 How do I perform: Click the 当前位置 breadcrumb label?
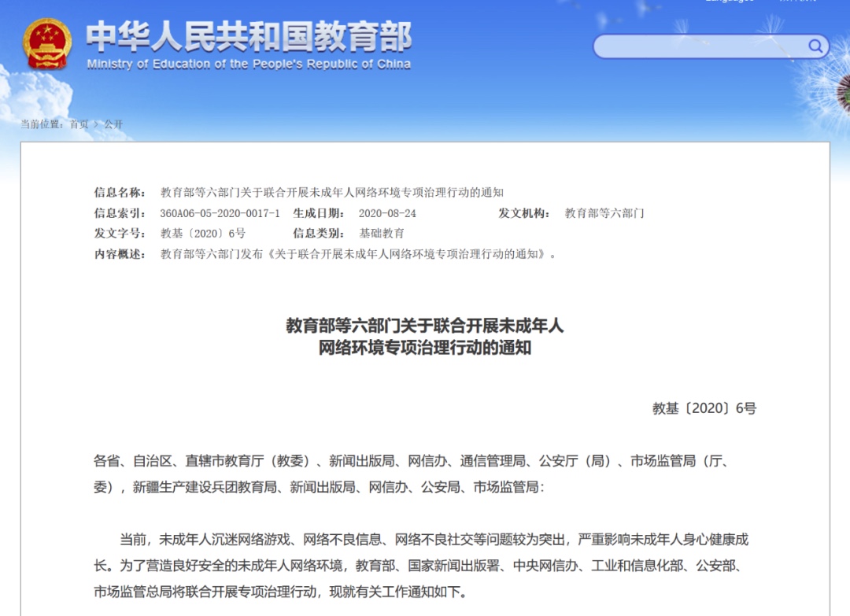pos(42,124)
